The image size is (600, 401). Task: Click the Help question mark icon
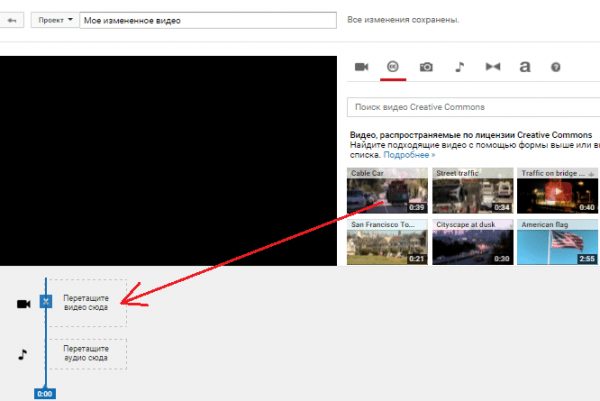click(556, 67)
